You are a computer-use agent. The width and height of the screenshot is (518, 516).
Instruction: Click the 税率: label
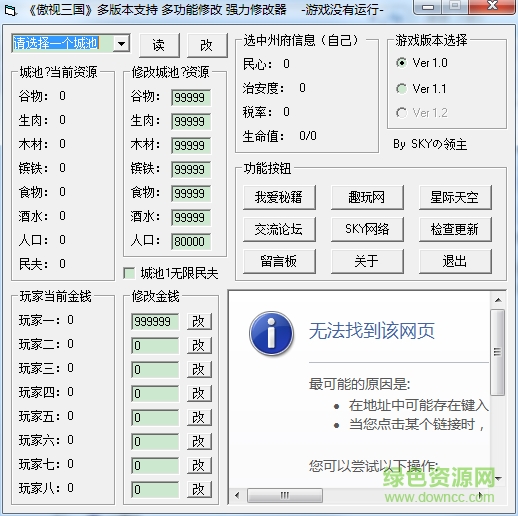tap(257, 112)
